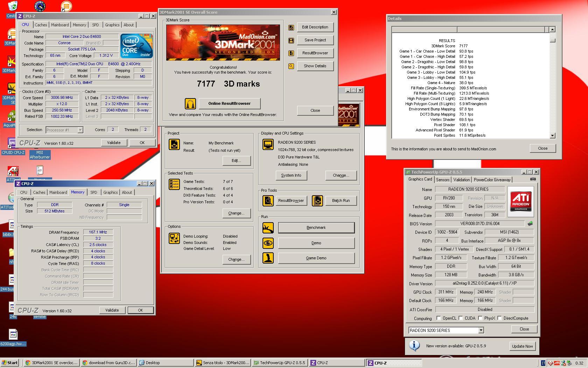Click Validate in top CPU-Z window
This screenshot has height=368, width=588.
tap(114, 143)
